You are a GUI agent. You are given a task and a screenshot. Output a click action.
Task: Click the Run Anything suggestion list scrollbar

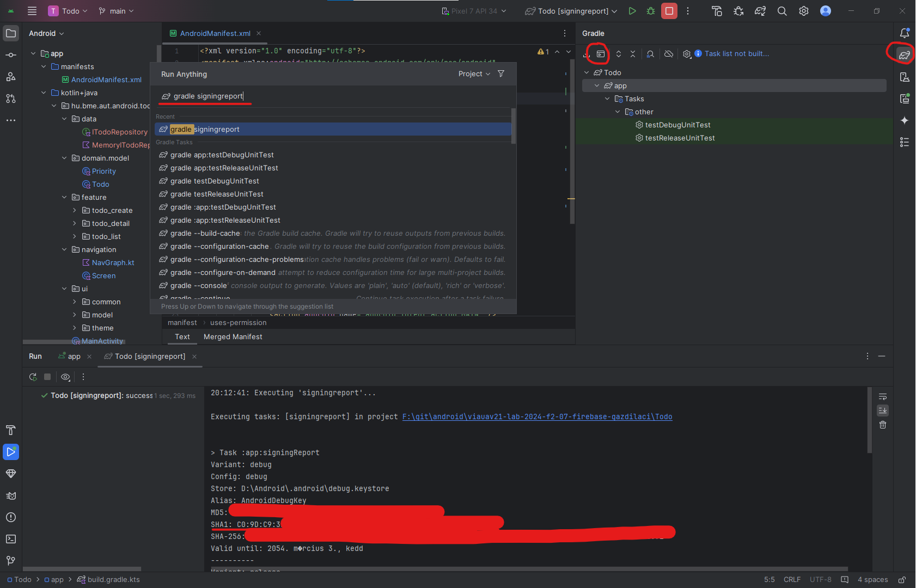tap(514, 126)
